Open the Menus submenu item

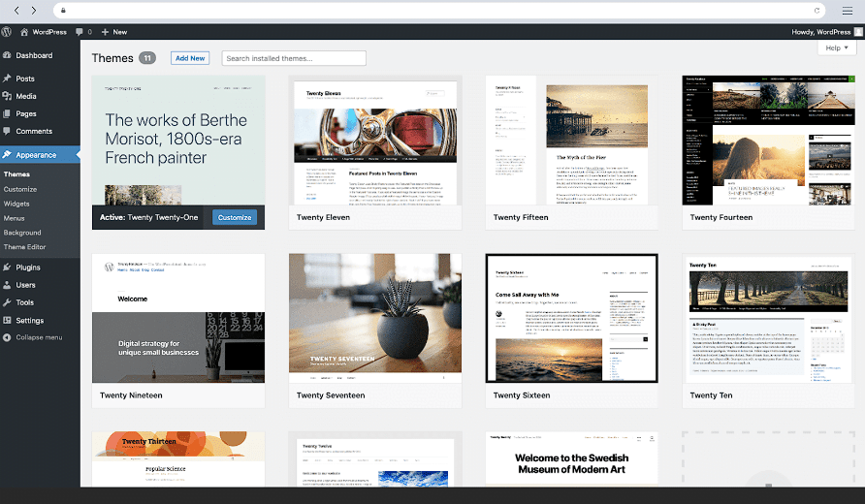click(x=14, y=218)
